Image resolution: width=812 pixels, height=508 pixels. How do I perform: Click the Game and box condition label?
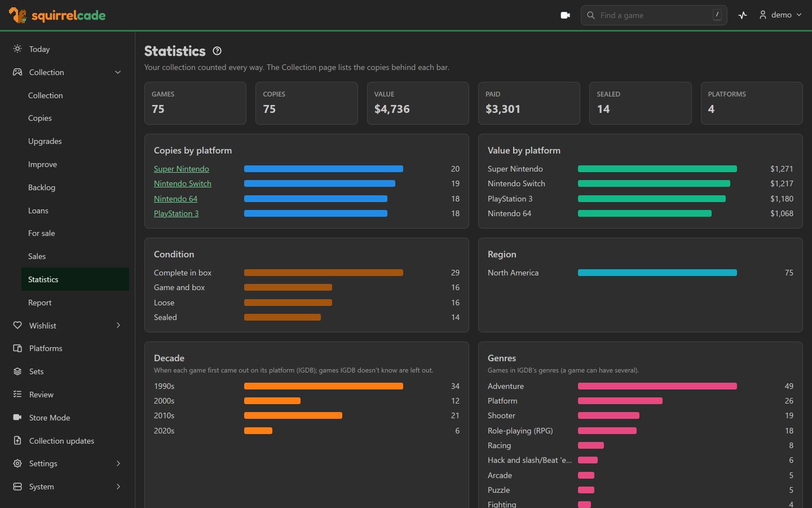point(179,287)
